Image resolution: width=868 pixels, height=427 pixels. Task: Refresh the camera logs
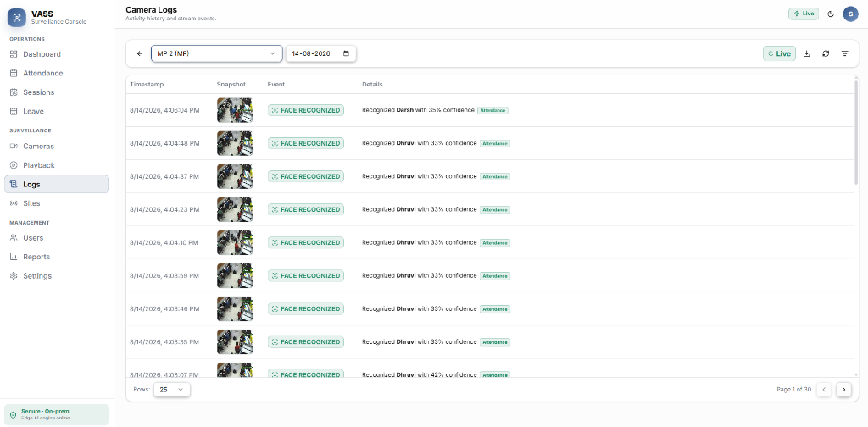(826, 53)
